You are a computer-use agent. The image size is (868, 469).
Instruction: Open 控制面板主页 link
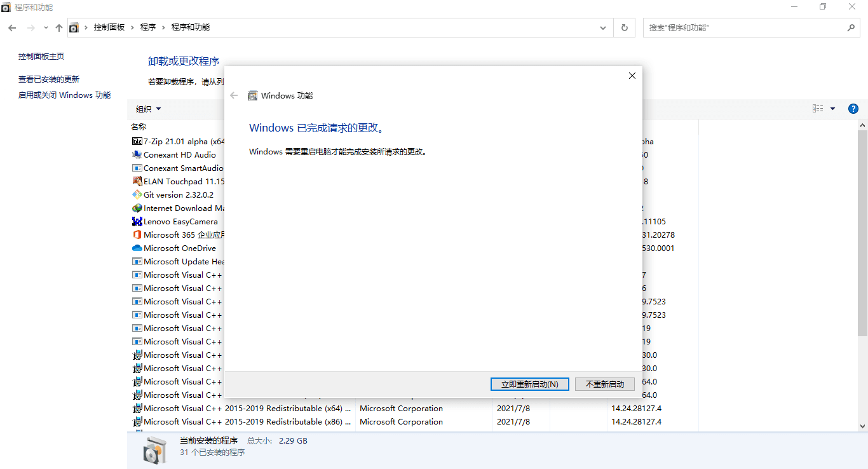point(41,56)
